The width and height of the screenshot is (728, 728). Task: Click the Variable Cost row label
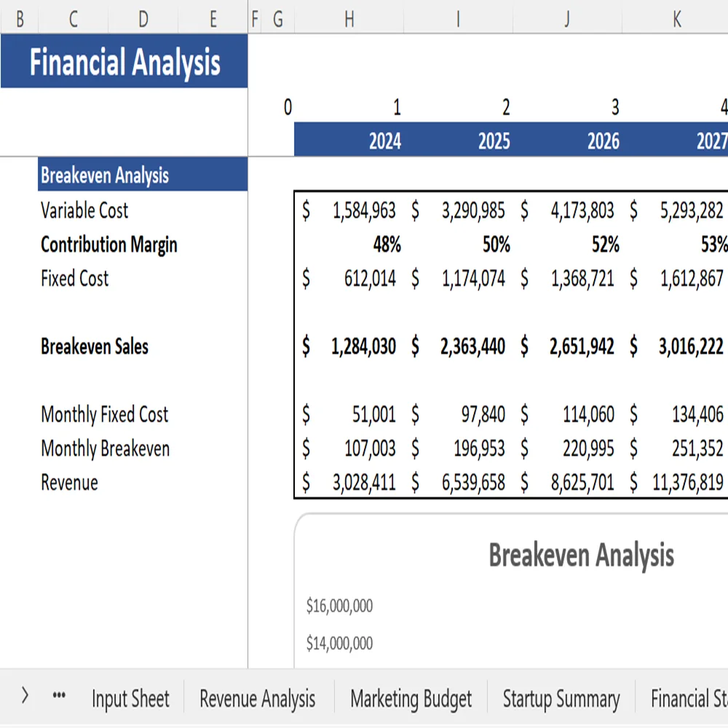click(84, 210)
